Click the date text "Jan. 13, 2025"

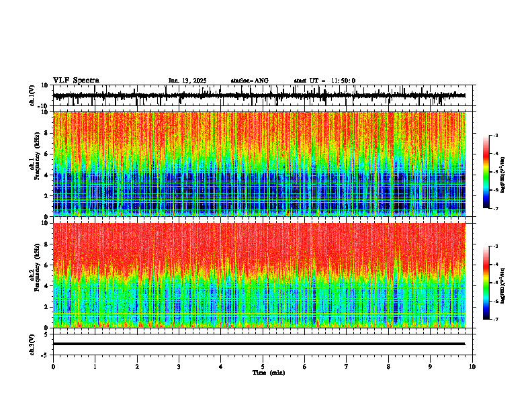coord(187,81)
